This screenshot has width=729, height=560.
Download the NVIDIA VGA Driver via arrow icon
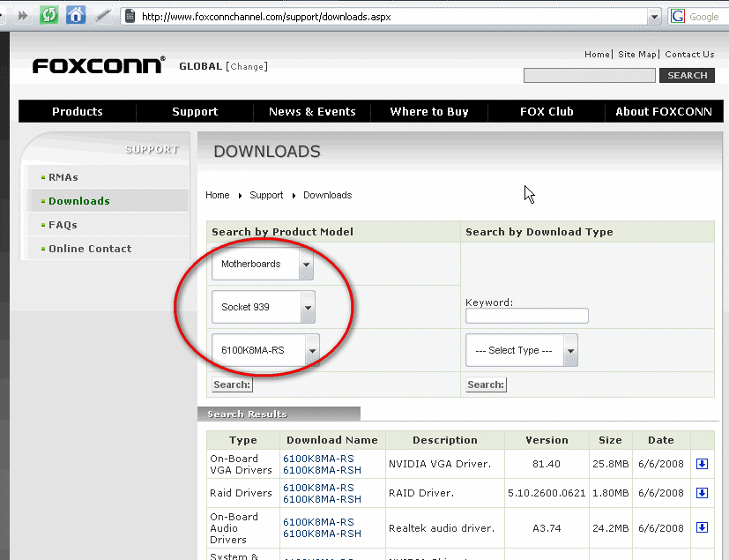pos(702,464)
